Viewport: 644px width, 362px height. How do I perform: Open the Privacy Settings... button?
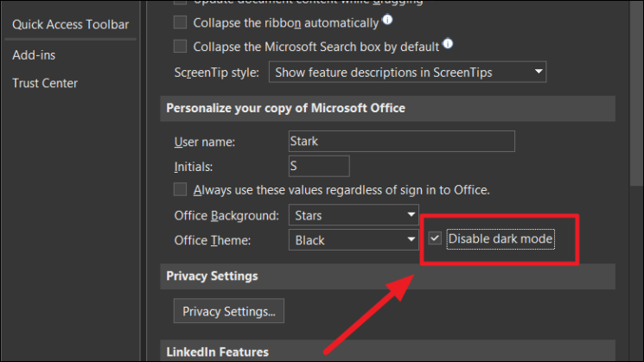pos(229,311)
